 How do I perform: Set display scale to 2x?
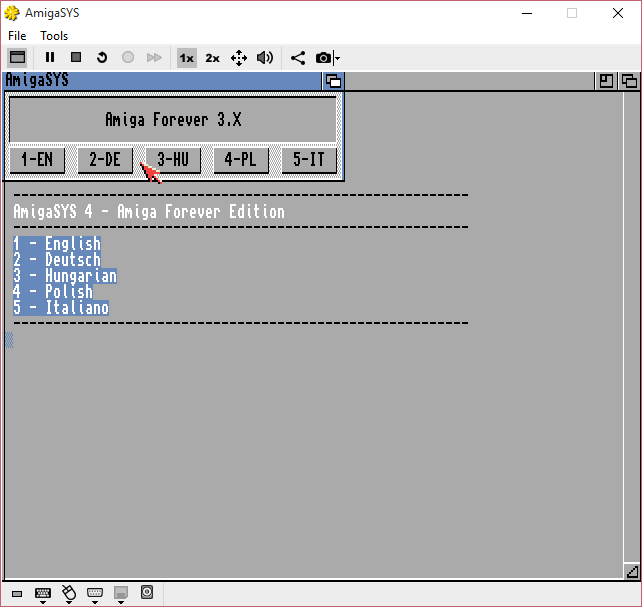[x=212, y=58]
